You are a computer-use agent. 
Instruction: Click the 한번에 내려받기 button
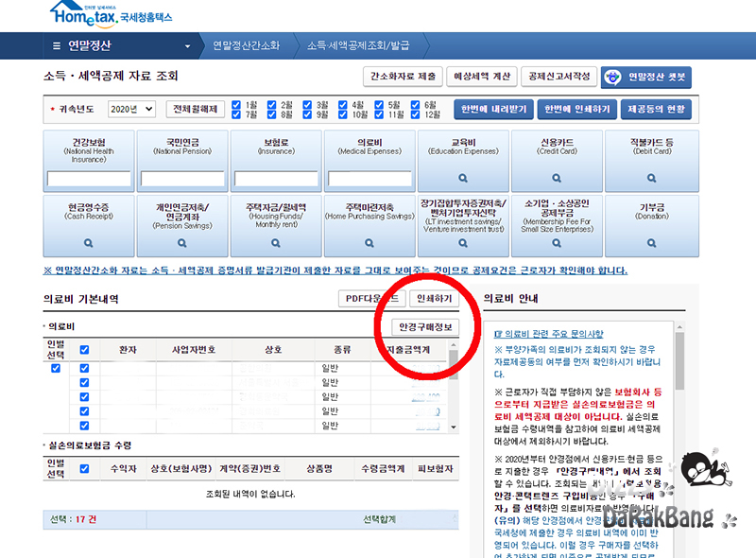(493, 110)
